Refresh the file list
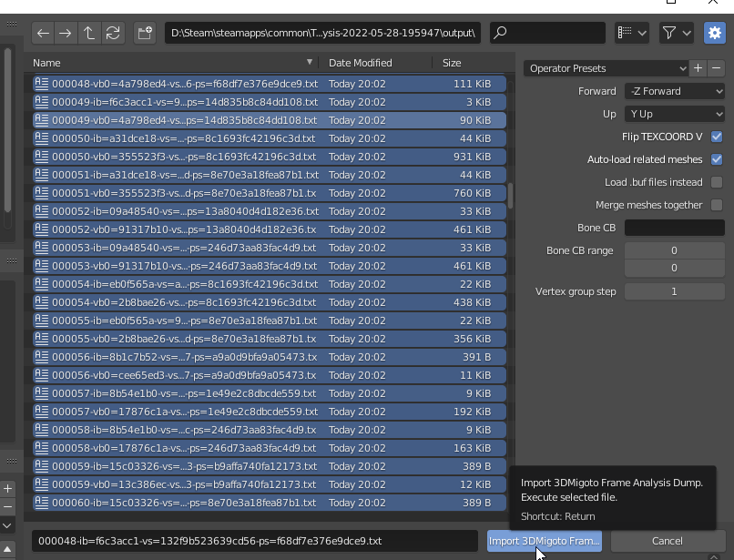 (113, 33)
